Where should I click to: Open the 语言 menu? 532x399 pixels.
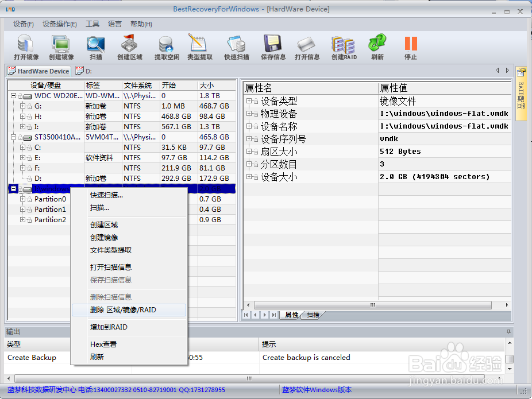click(x=115, y=24)
